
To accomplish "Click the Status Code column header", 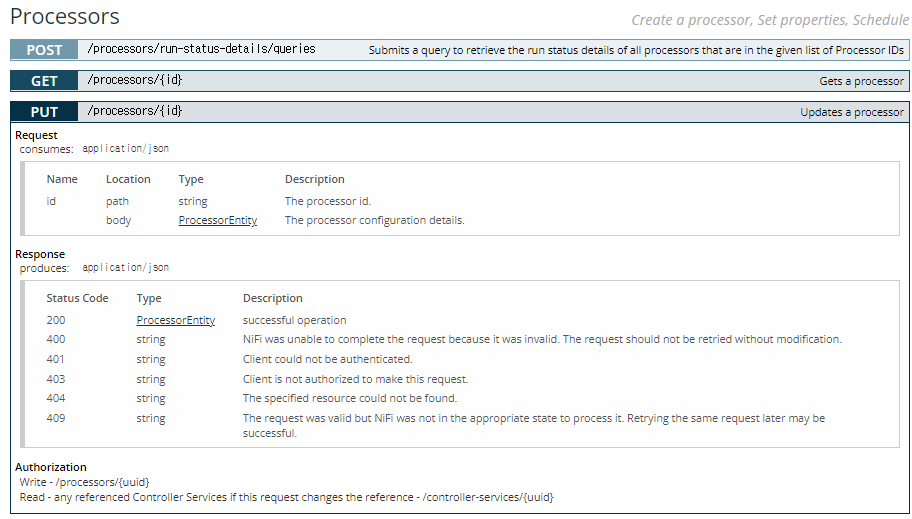I will (x=77, y=298).
